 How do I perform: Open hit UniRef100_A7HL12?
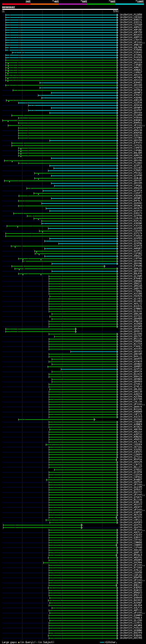[x=131, y=570]
